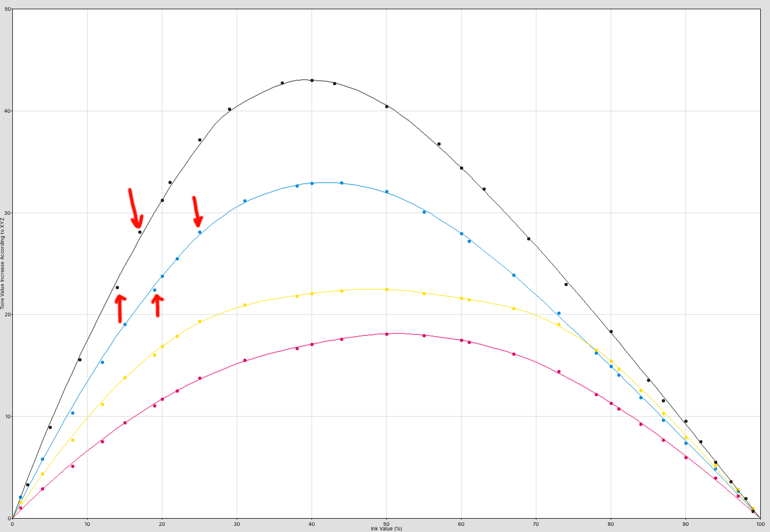Click the 50 tick label on the tone value axis
This screenshot has width=770, height=532.
pos(7,9)
